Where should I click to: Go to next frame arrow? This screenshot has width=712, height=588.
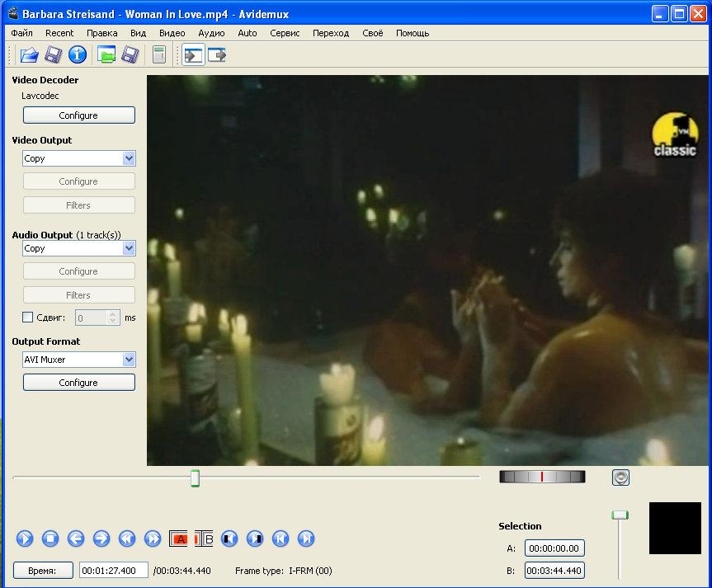point(101,539)
